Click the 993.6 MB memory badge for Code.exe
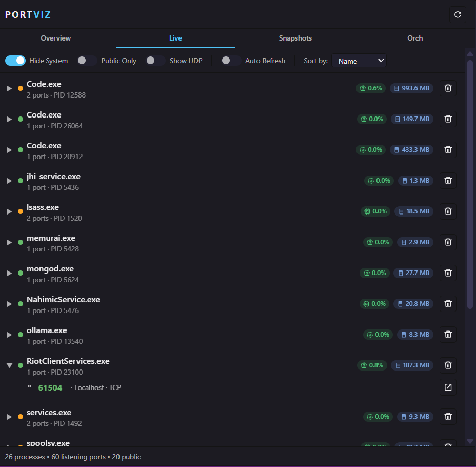476x467 pixels. (413, 88)
